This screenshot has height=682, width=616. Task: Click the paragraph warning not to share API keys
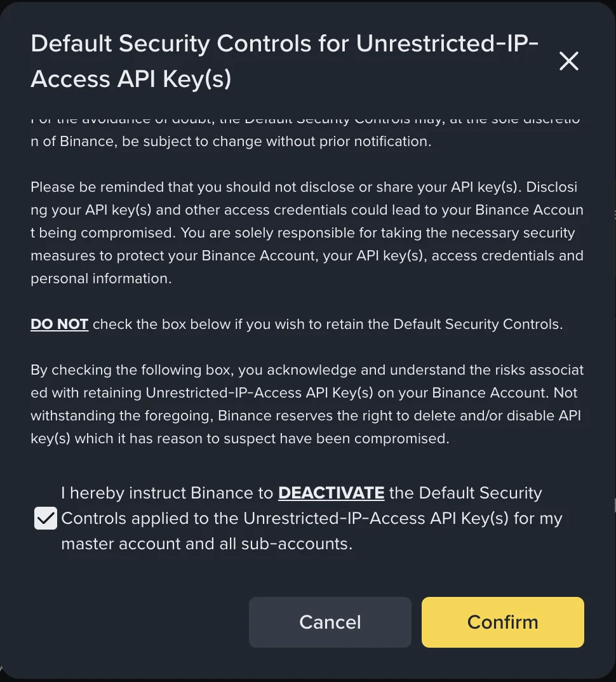(305, 232)
